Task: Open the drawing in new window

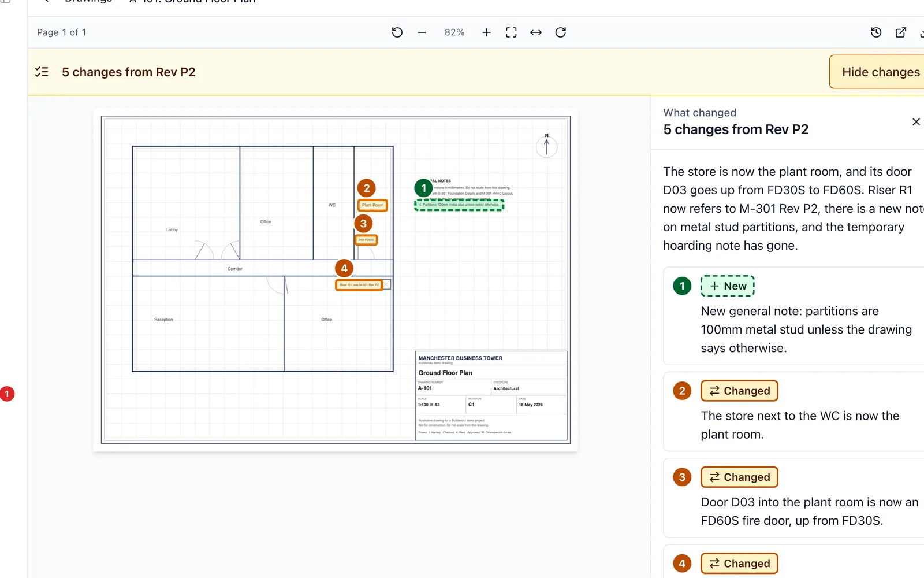Action: 901,32
